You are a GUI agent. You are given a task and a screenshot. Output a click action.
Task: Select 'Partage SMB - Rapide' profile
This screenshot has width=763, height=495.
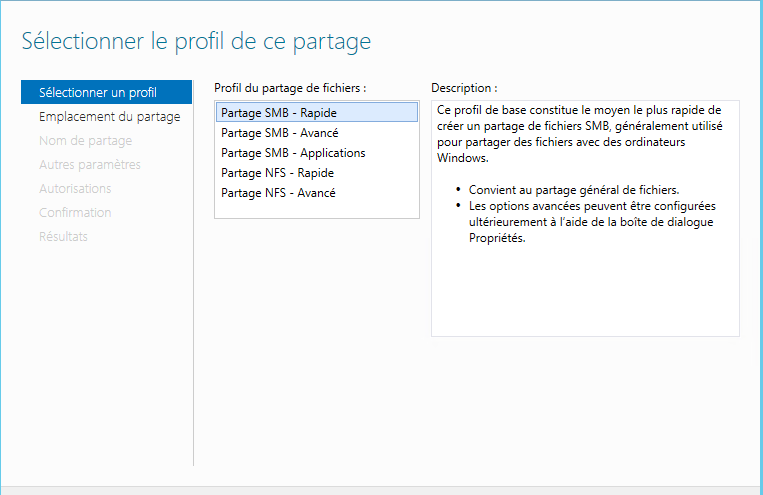317,112
